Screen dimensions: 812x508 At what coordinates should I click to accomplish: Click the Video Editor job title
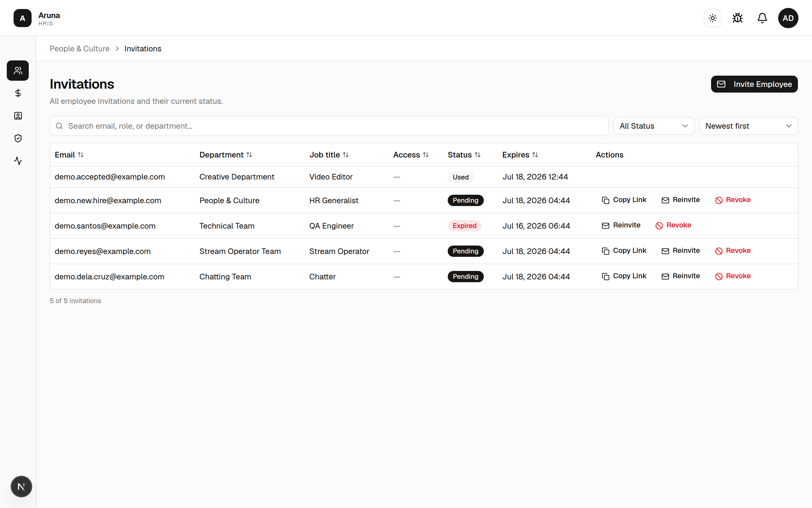click(x=331, y=177)
